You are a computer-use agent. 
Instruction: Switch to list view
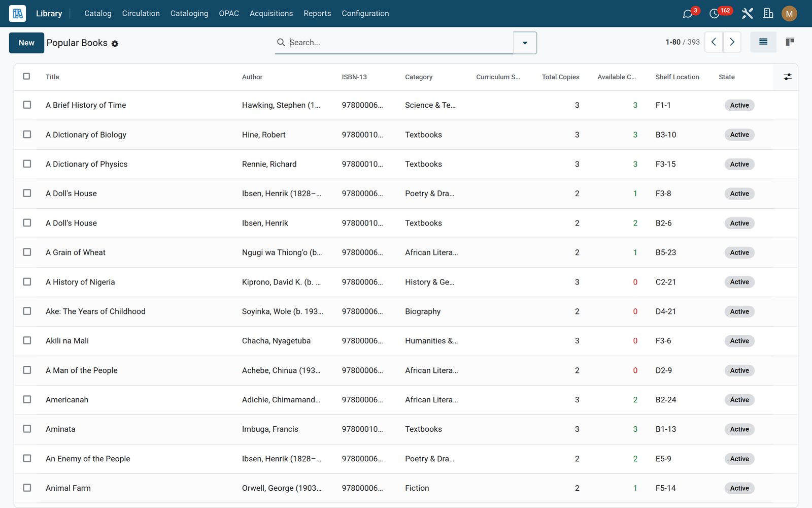(763, 42)
